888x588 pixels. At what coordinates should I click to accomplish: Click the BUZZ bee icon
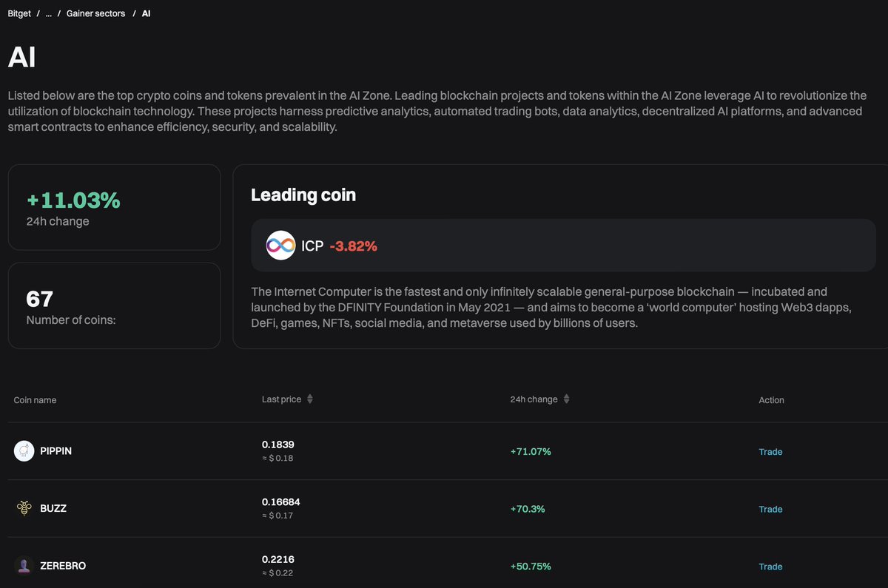click(x=24, y=508)
